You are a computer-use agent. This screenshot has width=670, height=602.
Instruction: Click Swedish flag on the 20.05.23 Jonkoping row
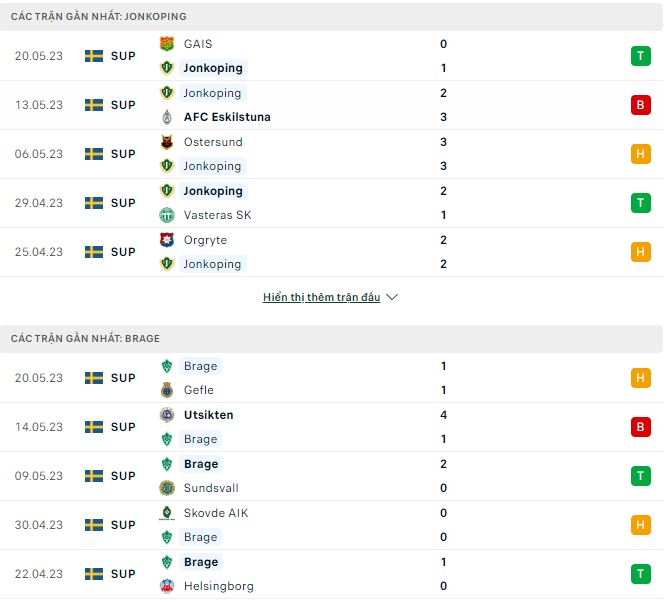[94, 56]
